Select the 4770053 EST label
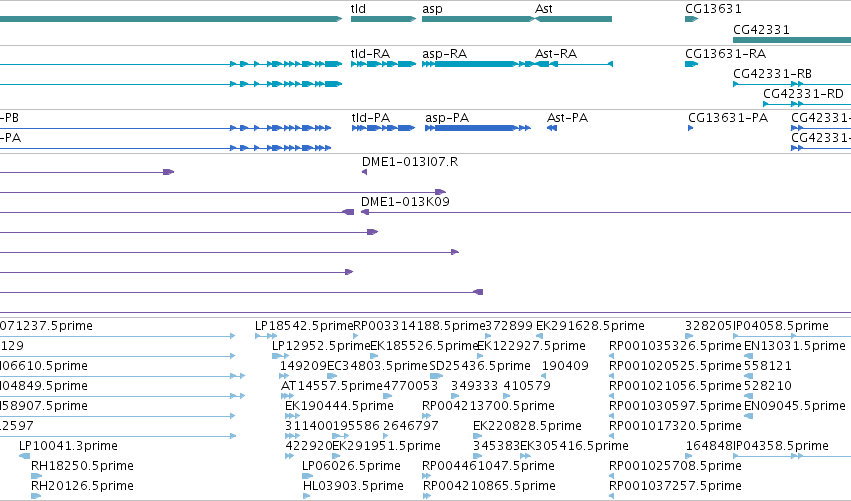Image resolution: width=851 pixels, height=501 pixels. coord(410,386)
